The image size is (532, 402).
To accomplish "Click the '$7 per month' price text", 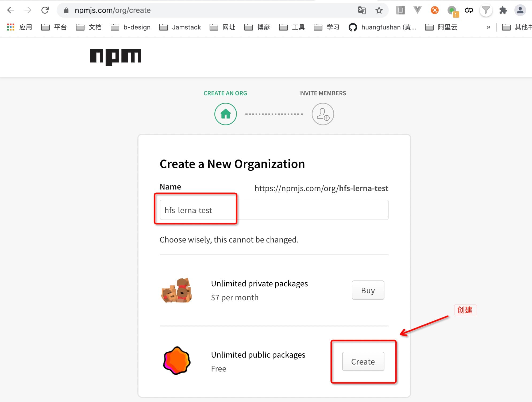I will [235, 298].
